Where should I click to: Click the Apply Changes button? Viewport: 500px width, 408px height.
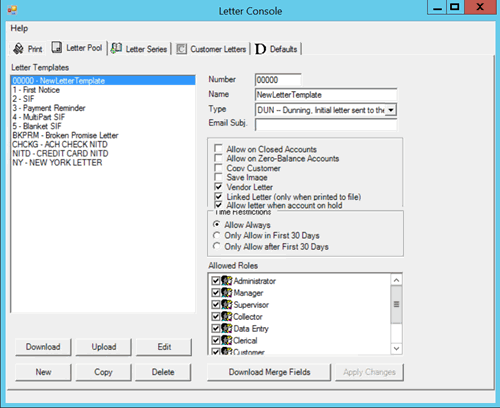(x=369, y=372)
